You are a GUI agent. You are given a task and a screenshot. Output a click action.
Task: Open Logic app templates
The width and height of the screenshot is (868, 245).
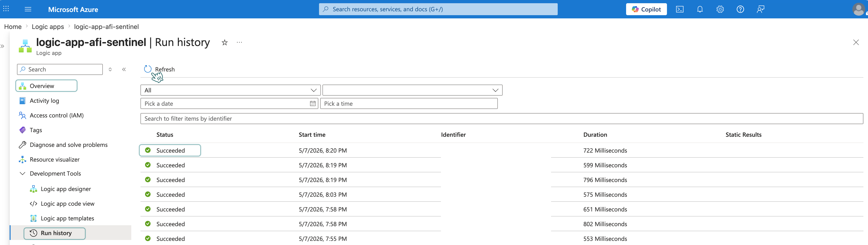click(x=67, y=218)
